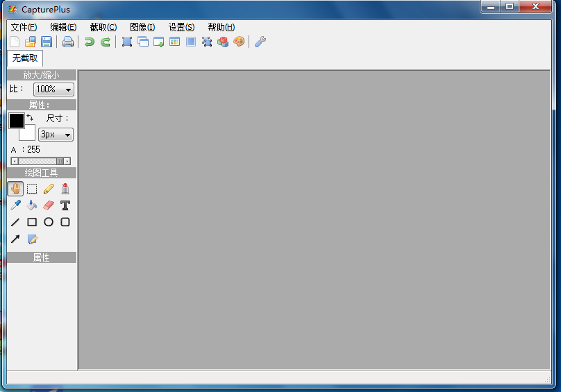This screenshot has height=392, width=561.
Task: Select the Pencil drawing tool
Action: point(49,189)
